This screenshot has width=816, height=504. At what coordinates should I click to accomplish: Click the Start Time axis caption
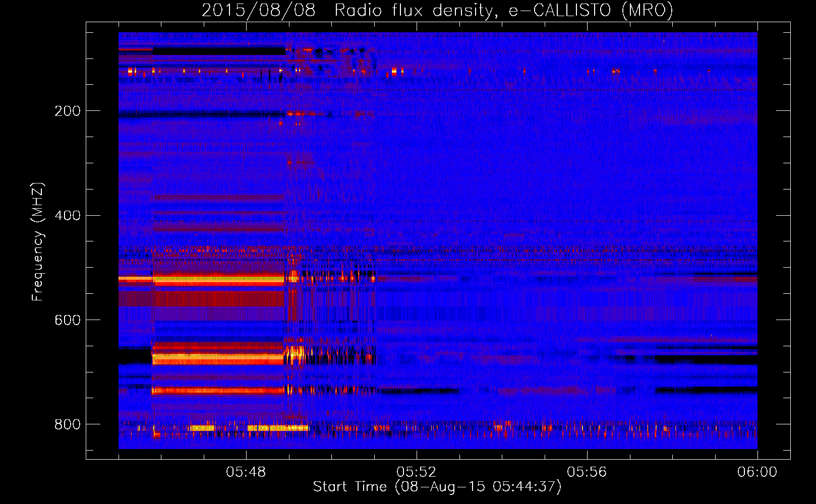[437, 487]
